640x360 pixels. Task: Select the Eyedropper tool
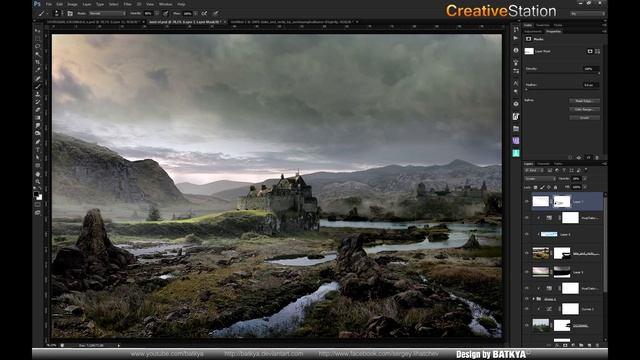[x=38, y=70]
